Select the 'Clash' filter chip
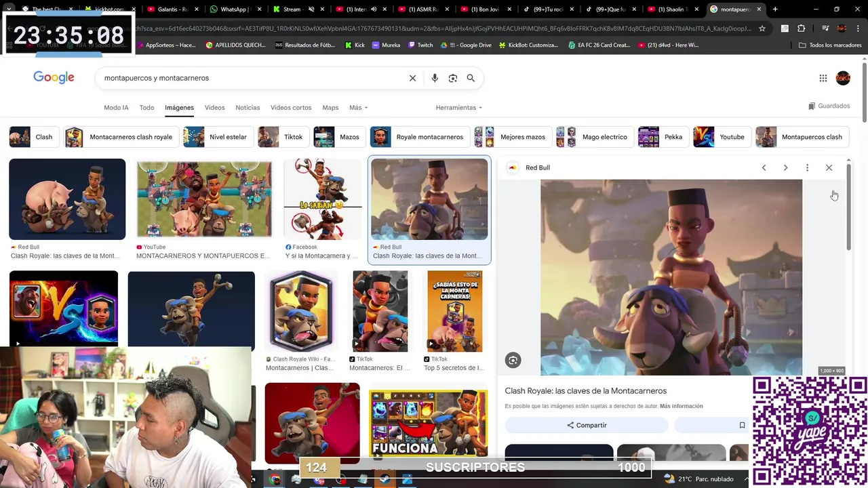Screen dimensions: 868x488 [34, 137]
